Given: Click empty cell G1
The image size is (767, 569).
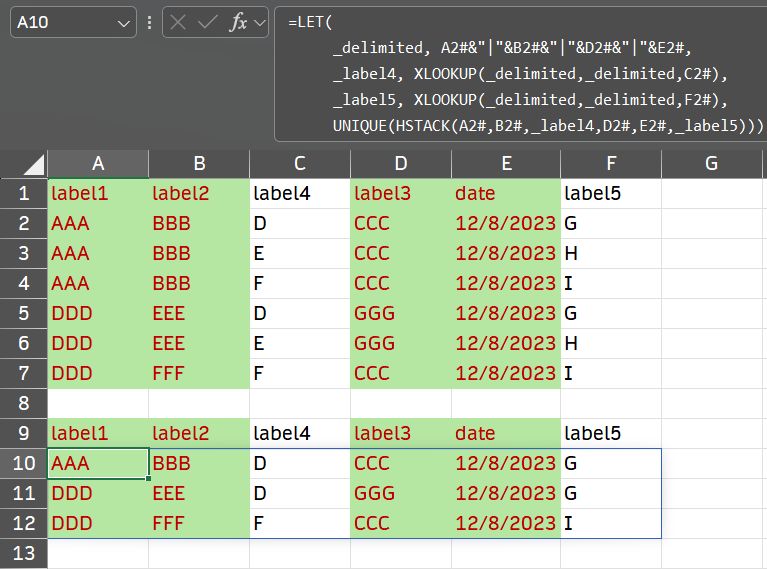Looking at the screenshot, I should click(x=712, y=194).
